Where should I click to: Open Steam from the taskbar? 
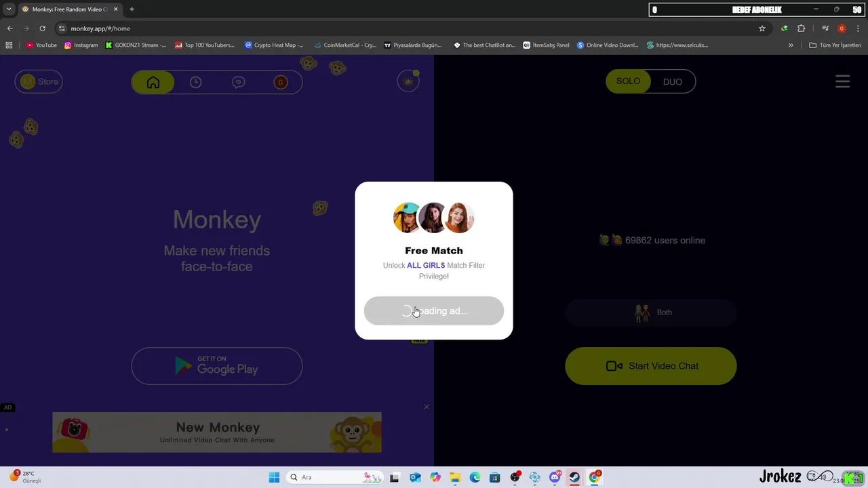click(x=574, y=477)
